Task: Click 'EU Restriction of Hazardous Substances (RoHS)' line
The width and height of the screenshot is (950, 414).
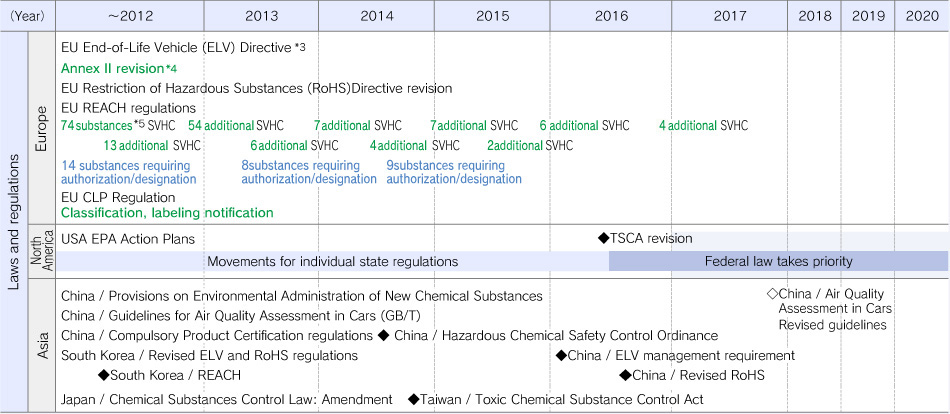Action: [257, 88]
